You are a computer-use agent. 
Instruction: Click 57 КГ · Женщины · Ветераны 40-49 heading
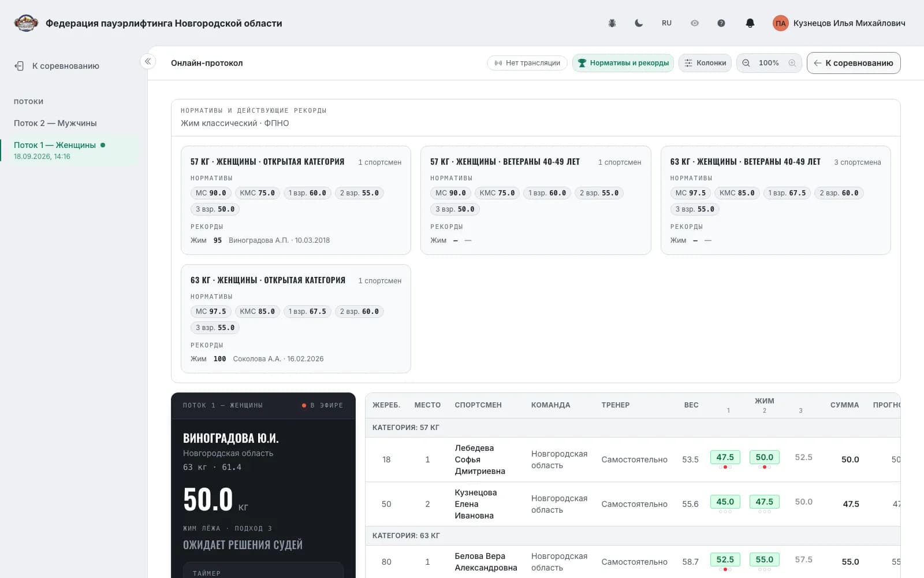click(x=505, y=162)
